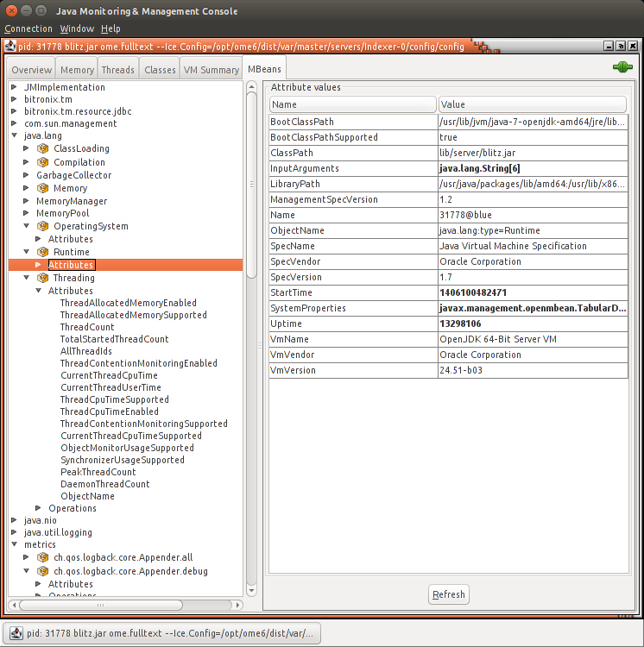Open the SystemProperties tabular data value
Screen dimensions: 644x647
tap(532, 308)
